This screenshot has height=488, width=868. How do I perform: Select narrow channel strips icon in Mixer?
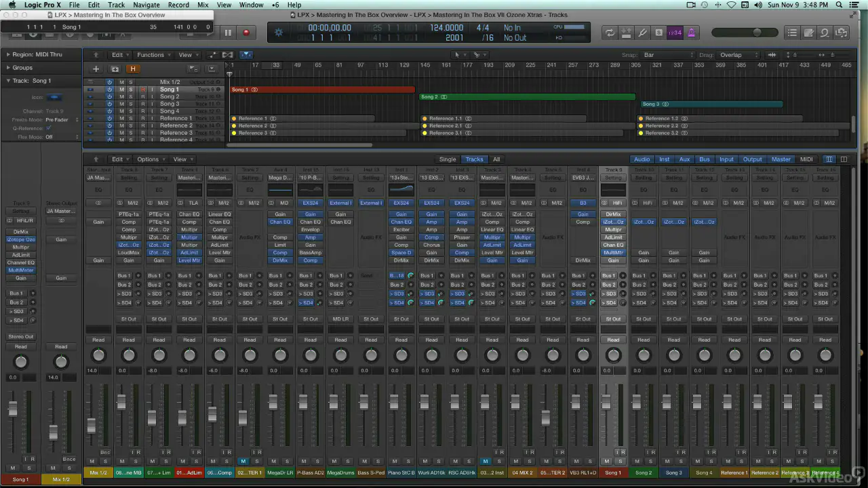click(x=829, y=159)
